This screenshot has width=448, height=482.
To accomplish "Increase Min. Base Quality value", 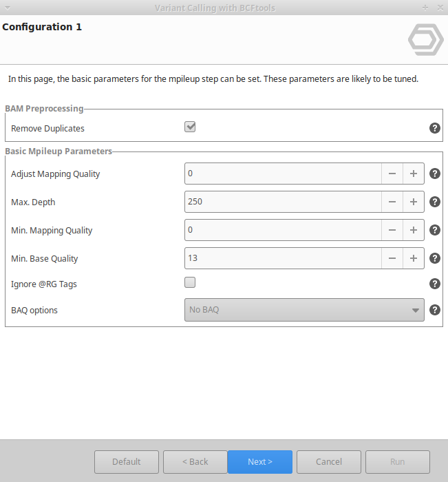I will pyautogui.click(x=414, y=258).
